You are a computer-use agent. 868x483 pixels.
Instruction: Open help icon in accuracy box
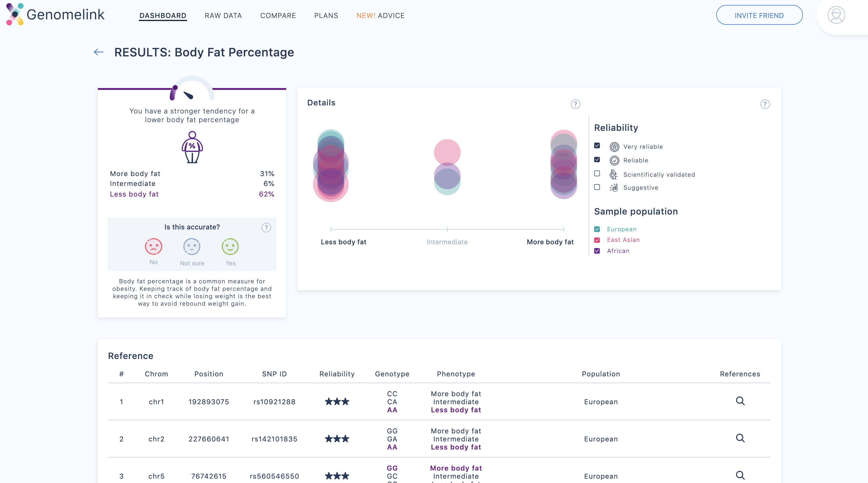coord(266,228)
